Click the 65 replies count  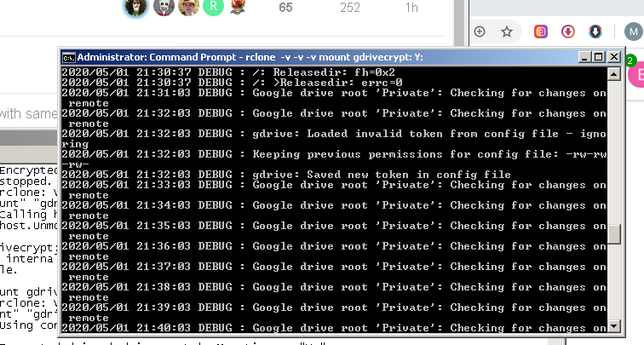285,8
